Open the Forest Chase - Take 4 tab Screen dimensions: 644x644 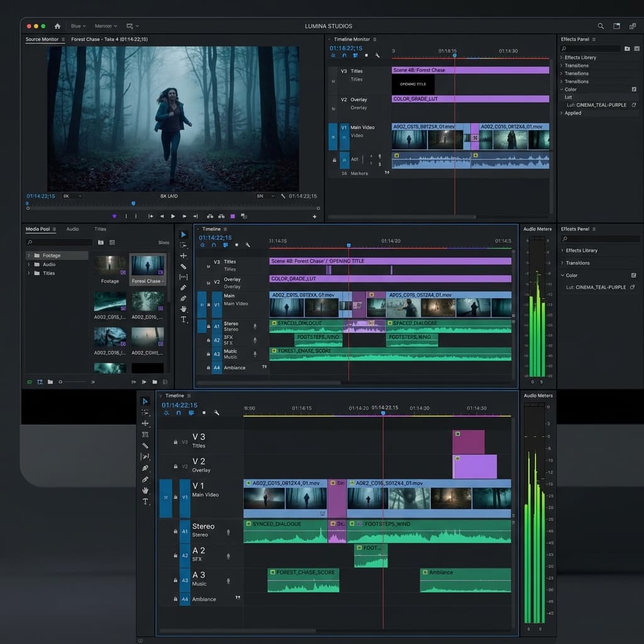point(109,39)
